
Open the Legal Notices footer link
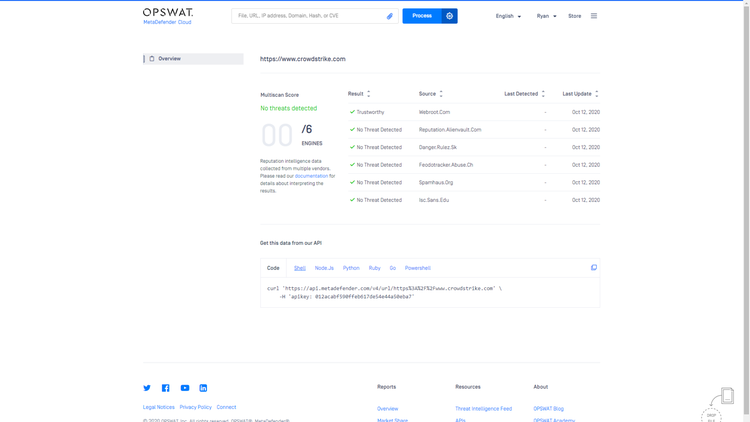pos(159,407)
